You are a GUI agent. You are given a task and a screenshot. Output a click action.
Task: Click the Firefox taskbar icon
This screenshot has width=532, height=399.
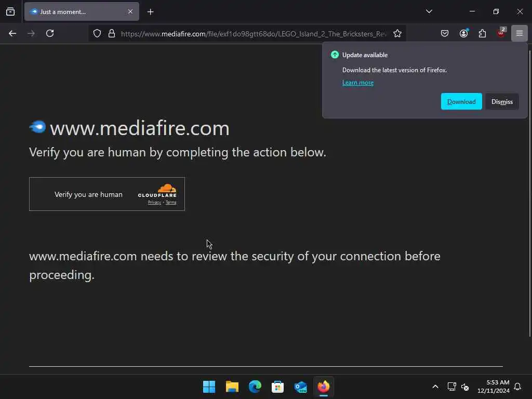pos(323,387)
